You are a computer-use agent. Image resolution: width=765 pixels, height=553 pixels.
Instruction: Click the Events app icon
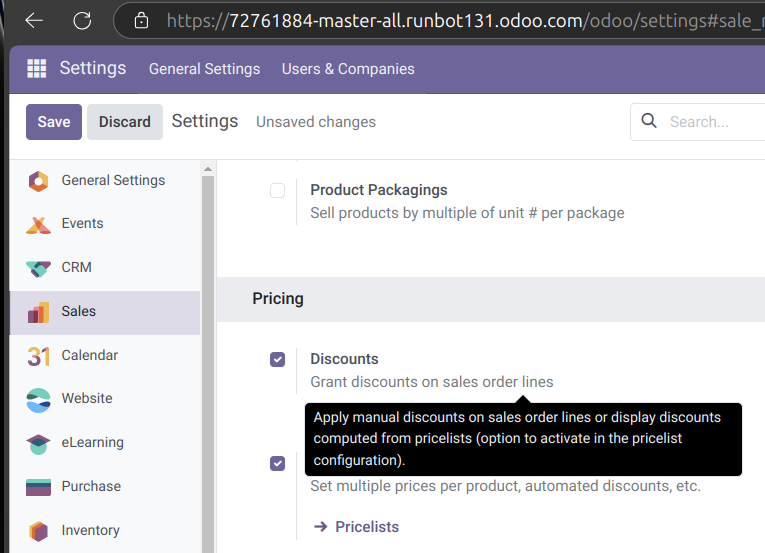pyautogui.click(x=38, y=225)
